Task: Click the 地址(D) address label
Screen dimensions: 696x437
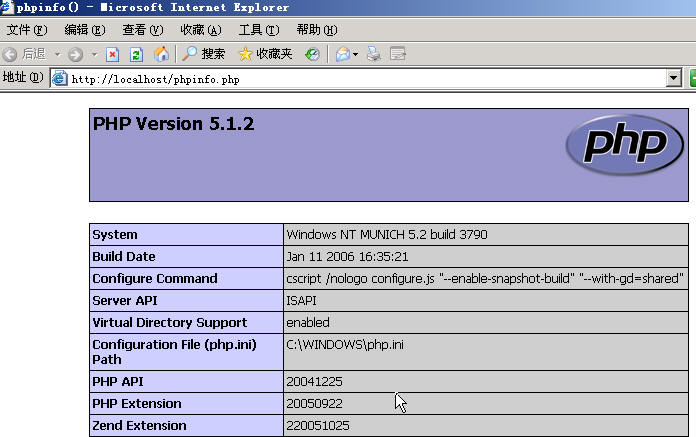Action: (x=23, y=77)
